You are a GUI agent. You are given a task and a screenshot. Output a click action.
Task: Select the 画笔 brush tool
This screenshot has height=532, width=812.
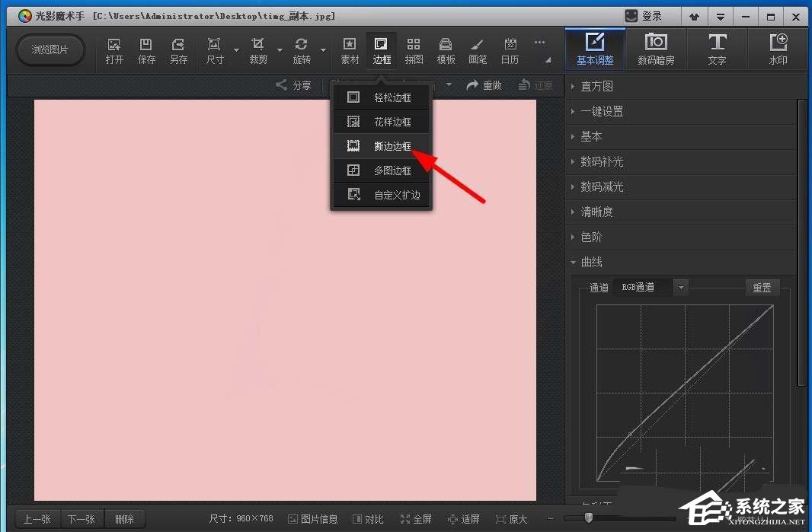478,49
